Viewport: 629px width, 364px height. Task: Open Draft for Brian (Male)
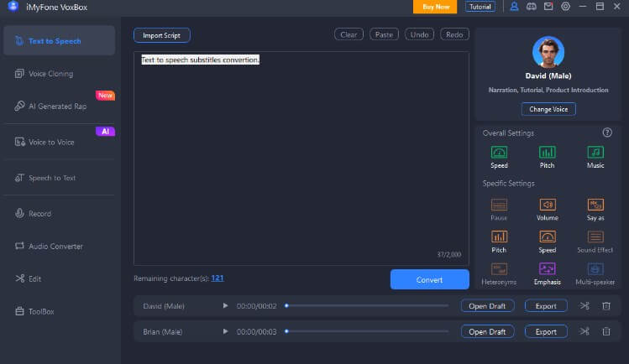(487, 331)
